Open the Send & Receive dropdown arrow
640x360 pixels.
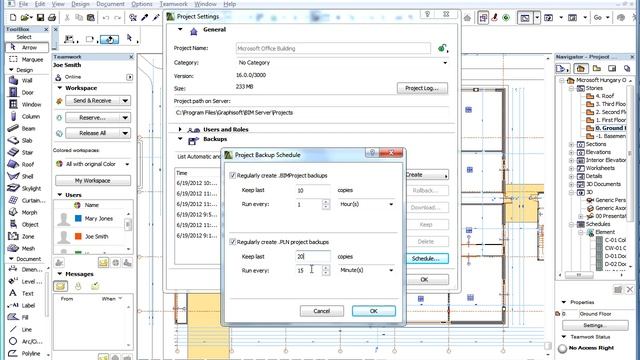coord(125,100)
